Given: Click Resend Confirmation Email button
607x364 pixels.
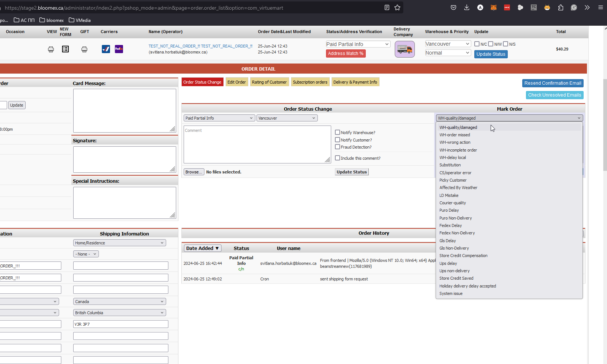Looking at the screenshot, I should [553, 83].
